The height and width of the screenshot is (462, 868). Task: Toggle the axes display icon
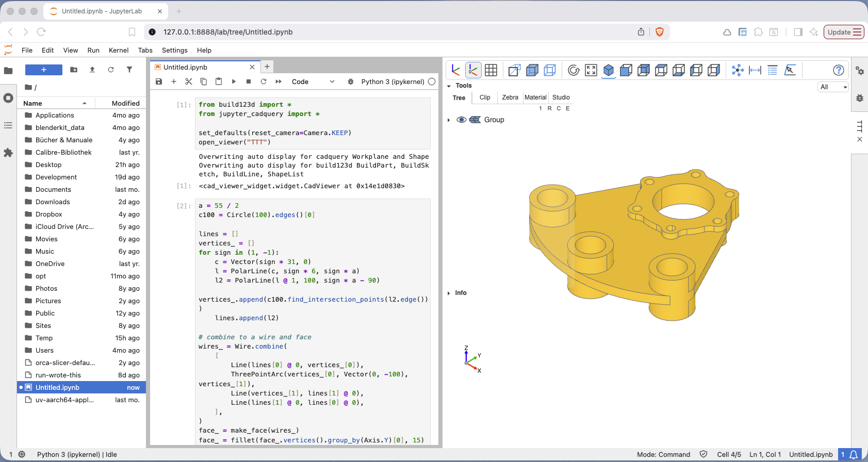tap(455, 70)
